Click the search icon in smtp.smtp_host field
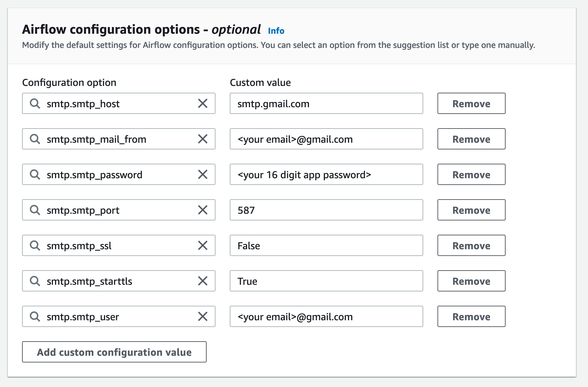This screenshot has width=588, height=387. [35, 103]
